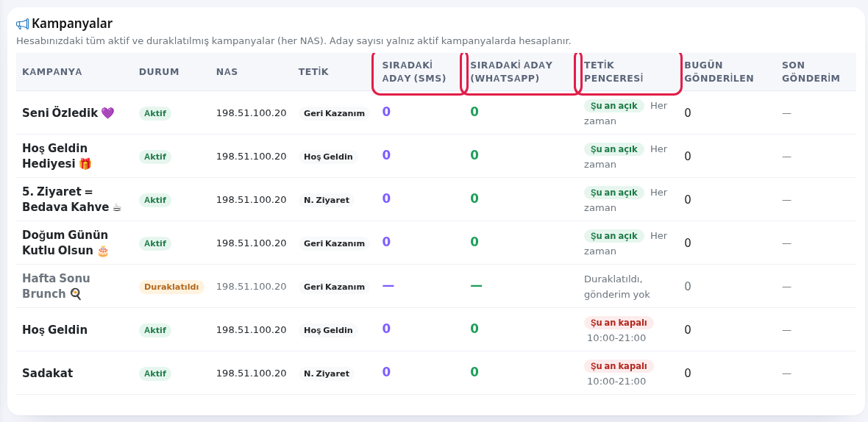Click the Geri Kazanım tag in Doğum Günün row
This screenshot has height=422, width=868.
pos(335,243)
